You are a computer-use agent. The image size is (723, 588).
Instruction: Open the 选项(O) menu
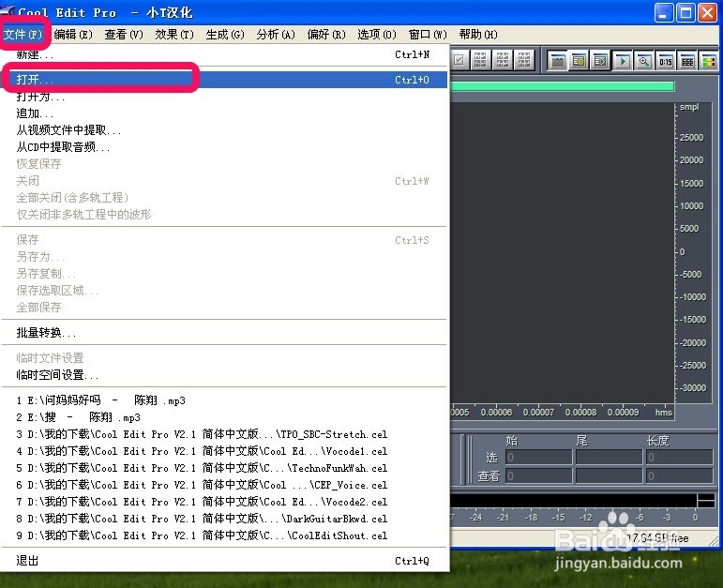[x=377, y=34]
